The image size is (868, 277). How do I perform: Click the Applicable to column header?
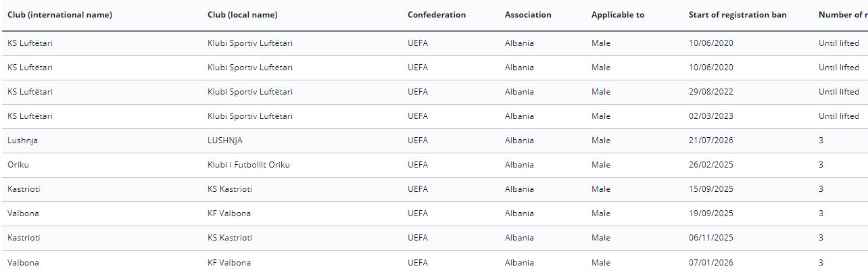[618, 15]
